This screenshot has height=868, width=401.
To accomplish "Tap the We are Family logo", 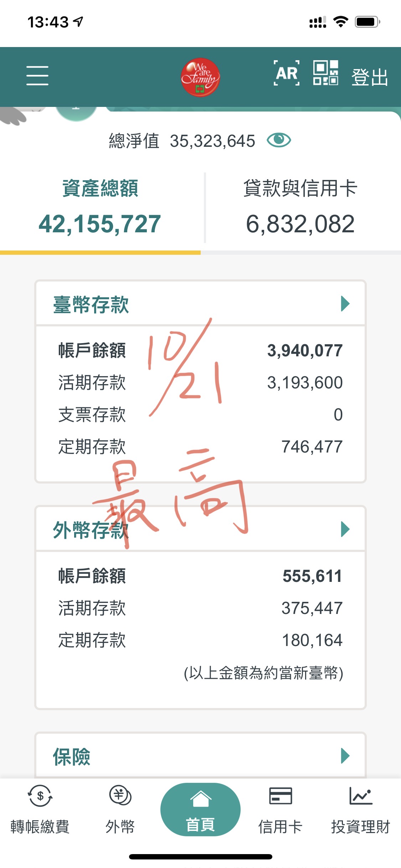I will click(200, 77).
